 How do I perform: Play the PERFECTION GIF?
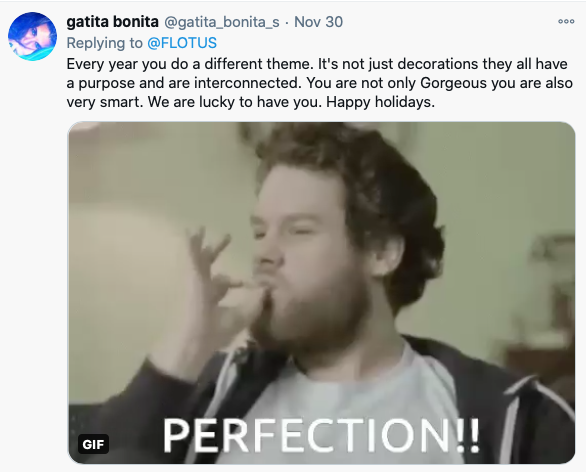tap(321, 293)
